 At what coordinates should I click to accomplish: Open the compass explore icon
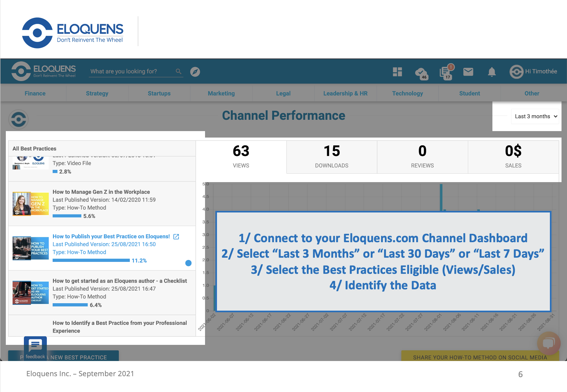tap(195, 72)
